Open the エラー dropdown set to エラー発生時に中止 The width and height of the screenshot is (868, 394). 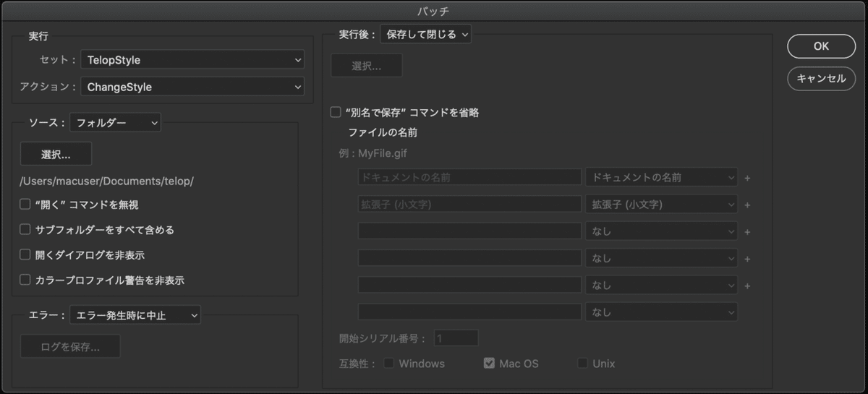[x=135, y=314]
